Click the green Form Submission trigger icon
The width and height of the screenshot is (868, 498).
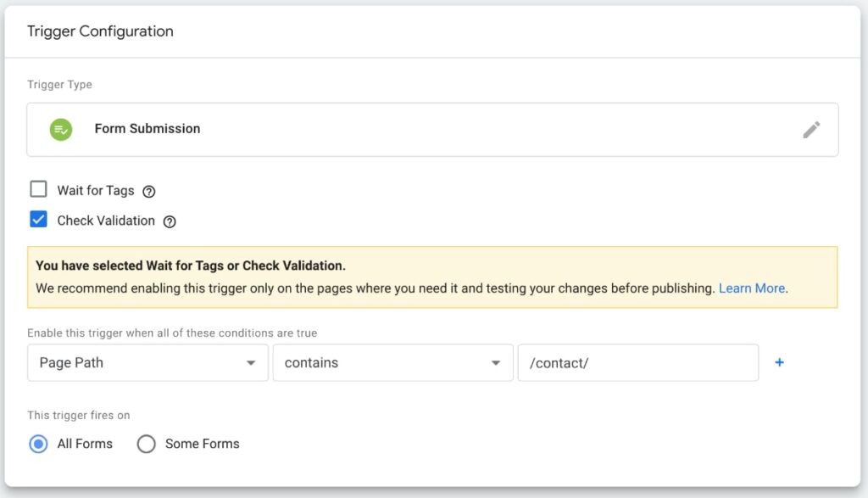coord(61,130)
